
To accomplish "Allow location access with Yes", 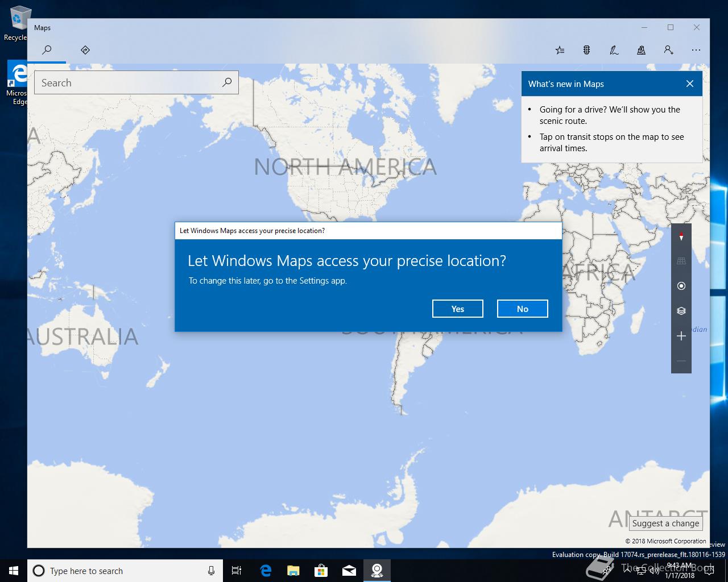I will coord(458,309).
